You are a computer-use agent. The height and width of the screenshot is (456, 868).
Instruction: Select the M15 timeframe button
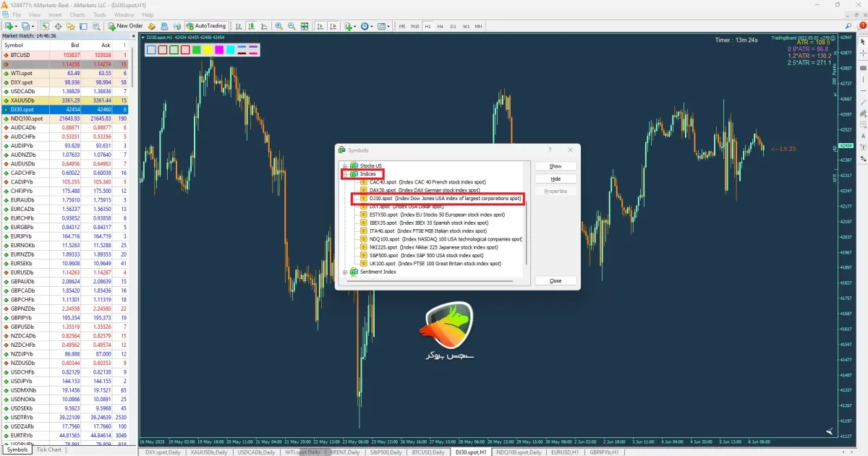tap(414, 26)
